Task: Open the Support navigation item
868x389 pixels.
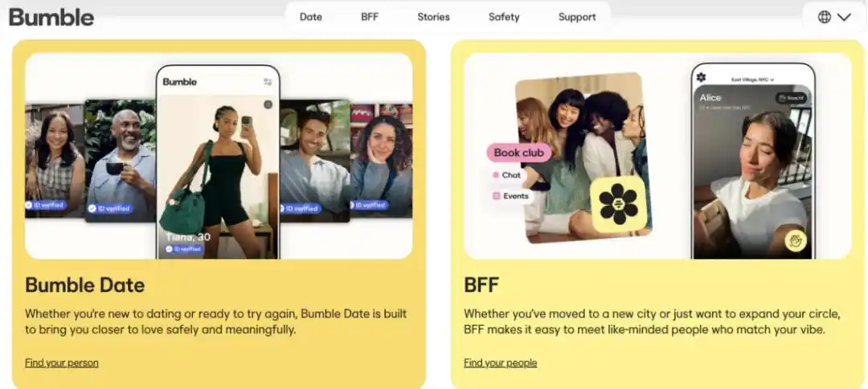Action: click(577, 17)
